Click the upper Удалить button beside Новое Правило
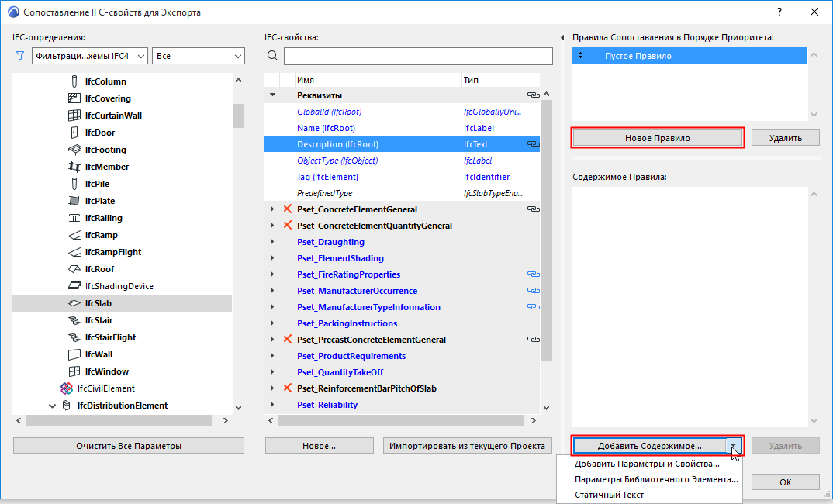833x504 pixels. (786, 138)
